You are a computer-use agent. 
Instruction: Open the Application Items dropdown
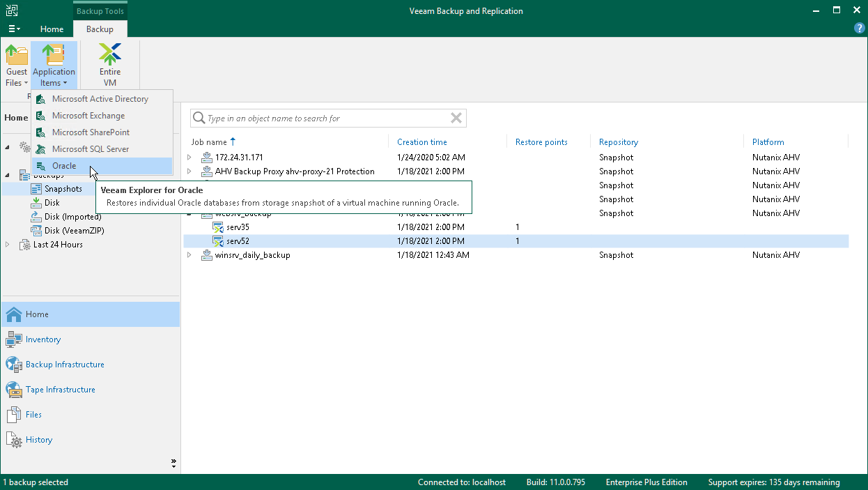pos(54,65)
